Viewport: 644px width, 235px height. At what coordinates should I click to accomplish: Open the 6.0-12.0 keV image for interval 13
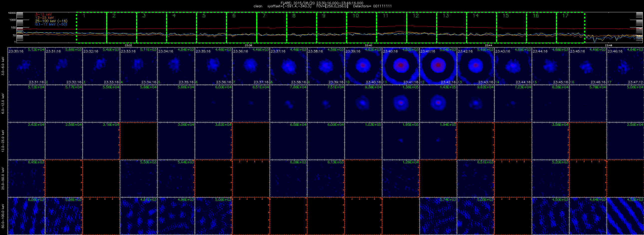pos(476,103)
